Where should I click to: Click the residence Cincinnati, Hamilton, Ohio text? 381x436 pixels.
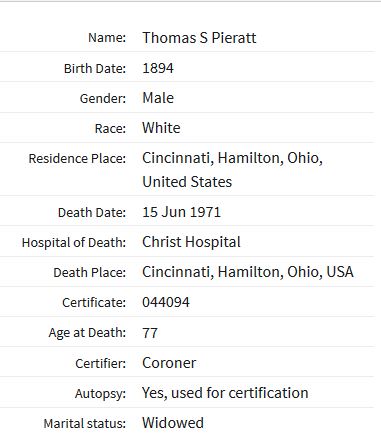[x=232, y=158]
